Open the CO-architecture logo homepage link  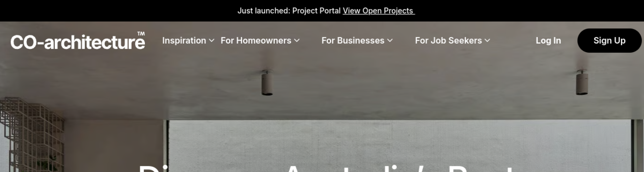(x=78, y=41)
